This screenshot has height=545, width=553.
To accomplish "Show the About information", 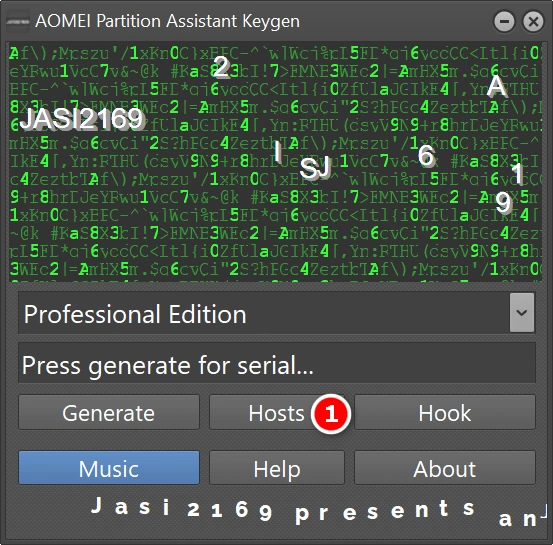I will (445, 468).
